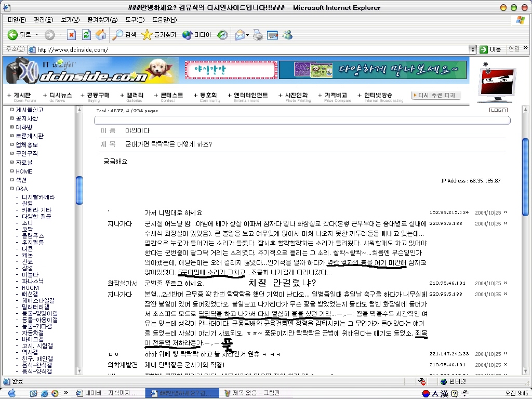Open the History clock icon in toolbar
The width and height of the screenshot is (532, 399).
coord(222,35)
